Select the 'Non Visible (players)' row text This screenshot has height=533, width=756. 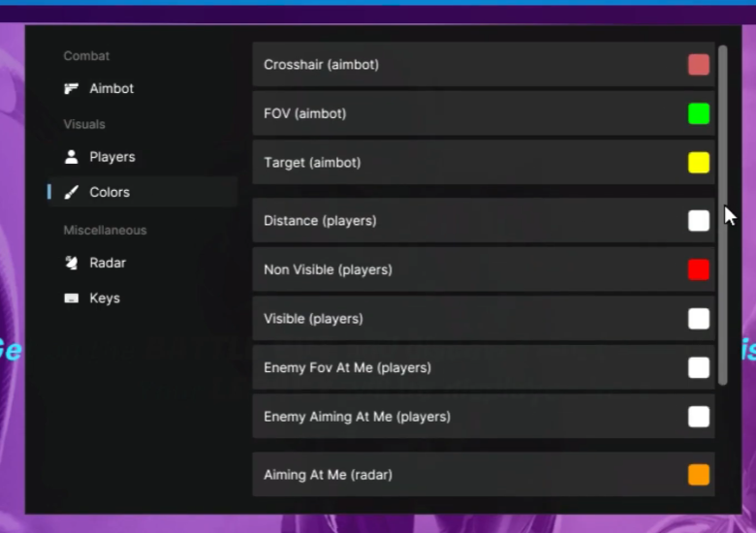click(328, 269)
